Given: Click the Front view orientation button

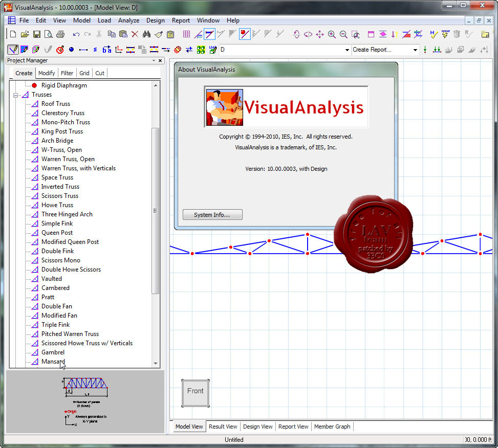Looking at the screenshot, I should click(196, 393).
